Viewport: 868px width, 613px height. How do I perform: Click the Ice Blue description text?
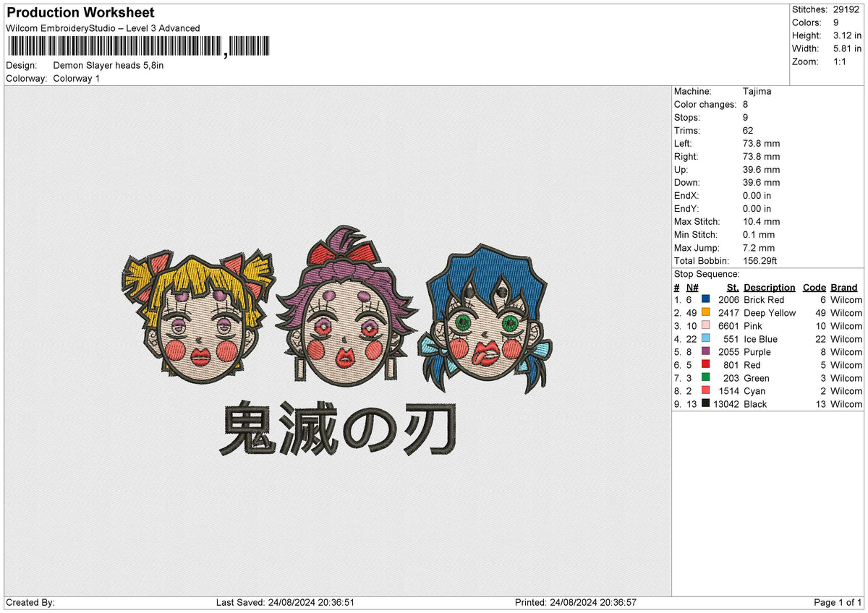[x=760, y=339]
